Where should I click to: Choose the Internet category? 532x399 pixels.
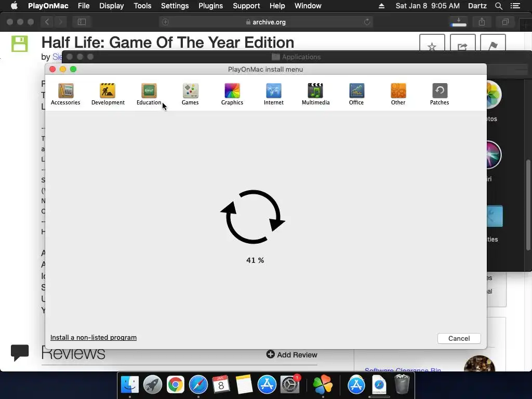pos(273,94)
